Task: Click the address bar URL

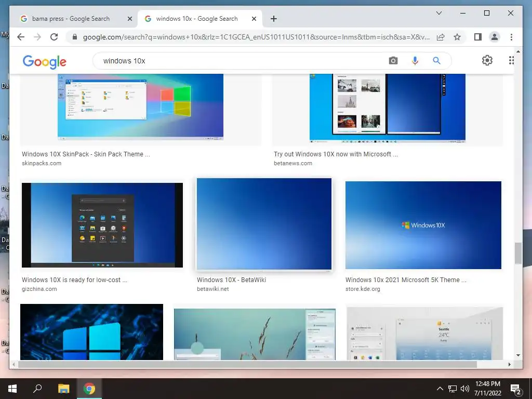Action: 256,37
